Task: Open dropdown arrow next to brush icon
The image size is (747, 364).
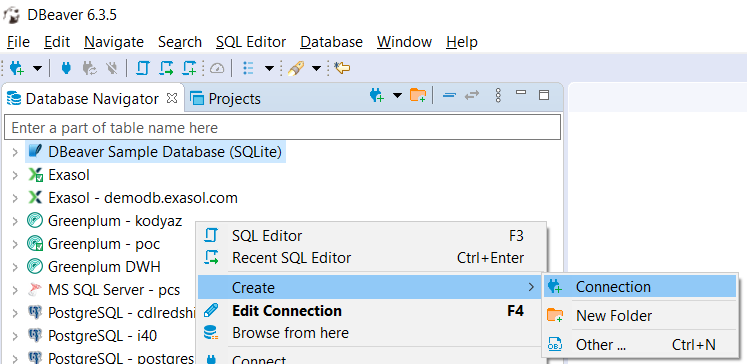Action: (316, 69)
